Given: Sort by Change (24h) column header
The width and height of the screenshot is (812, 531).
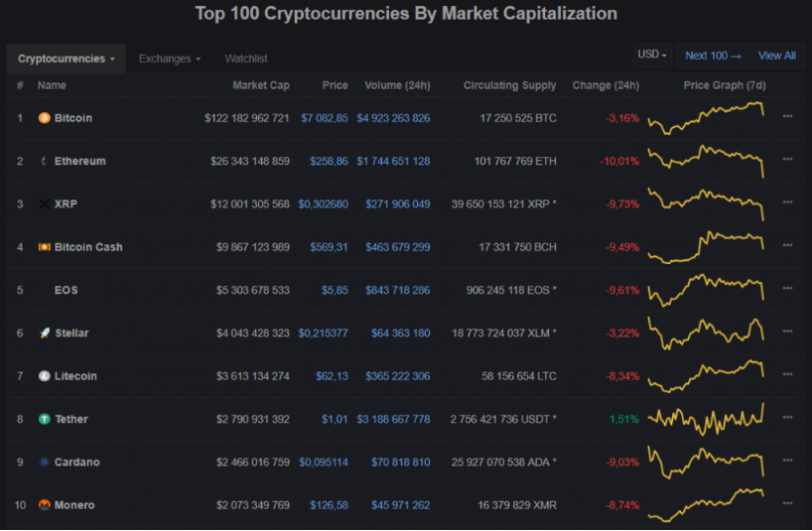Looking at the screenshot, I should pos(606,85).
